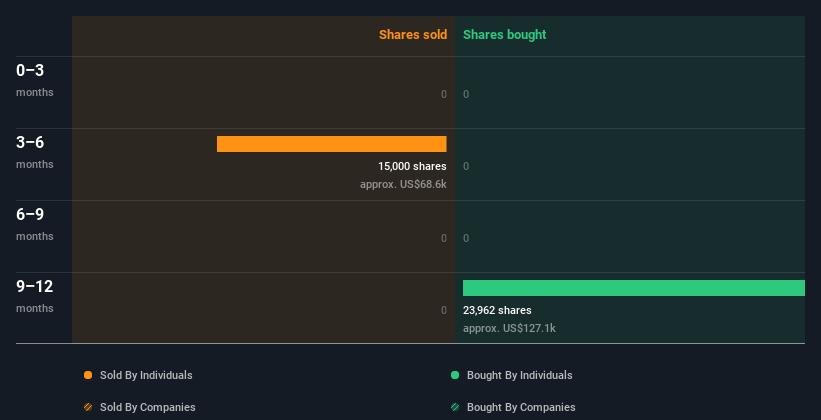The height and width of the screenshot is (420, 821).
Task: Click the approx. US$127.1k text
Action: 509,328
